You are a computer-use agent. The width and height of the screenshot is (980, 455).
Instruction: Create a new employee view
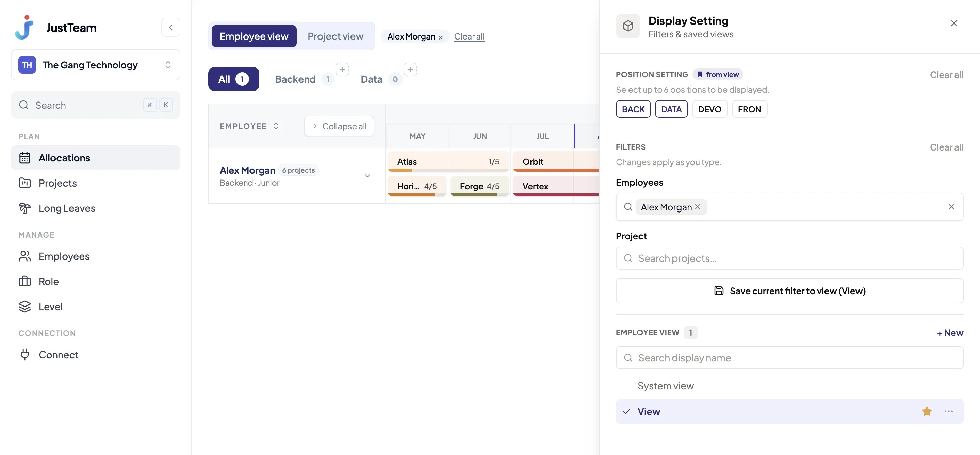(950, 333)
